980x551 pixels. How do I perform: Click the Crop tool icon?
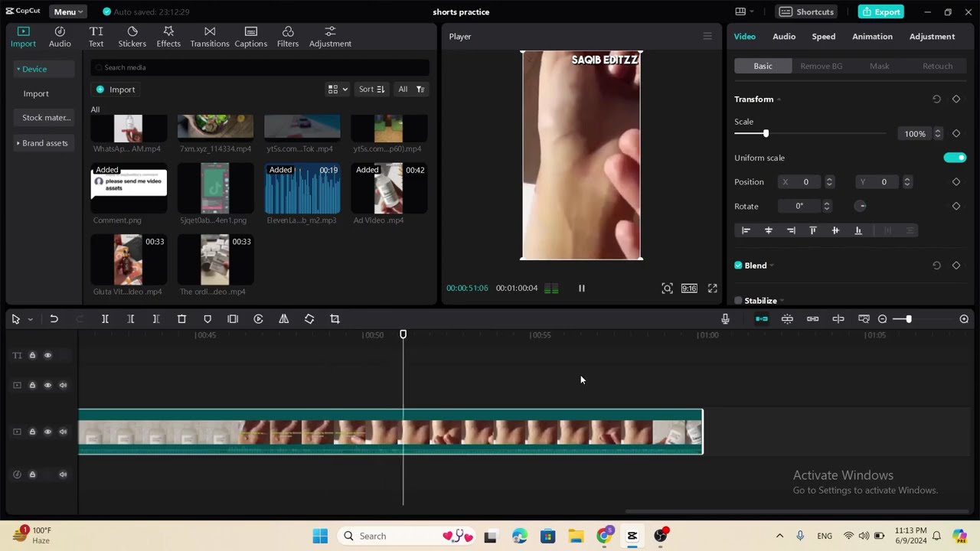(335, 319)
